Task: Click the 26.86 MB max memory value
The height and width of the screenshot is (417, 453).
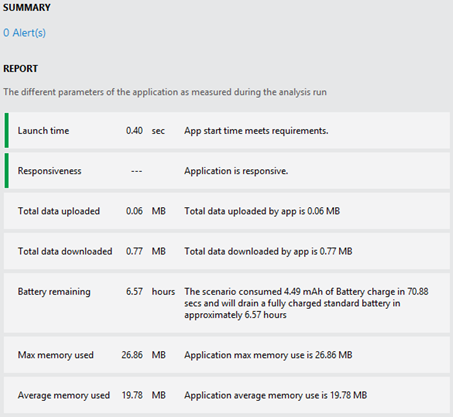Action: pos(143,355)
